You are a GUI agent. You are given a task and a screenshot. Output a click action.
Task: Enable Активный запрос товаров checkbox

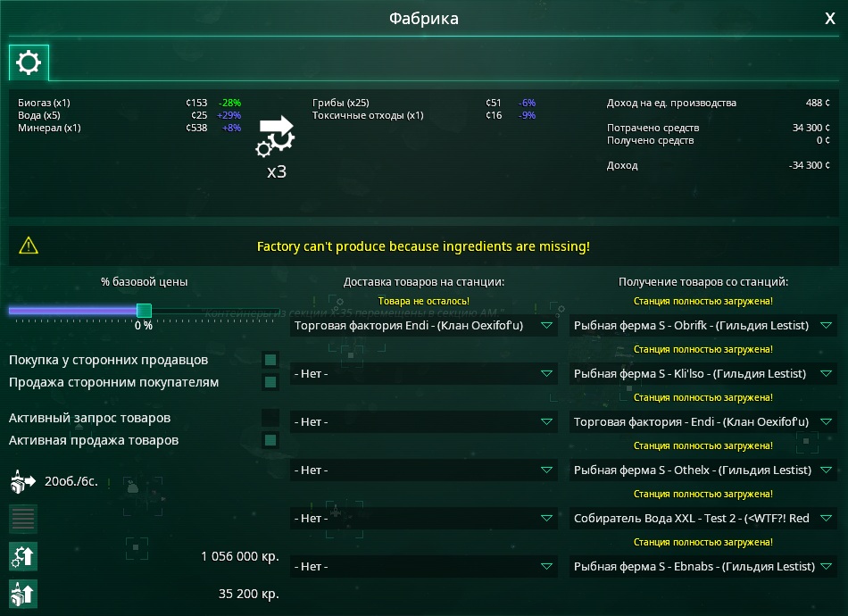[x=270, y=418]
